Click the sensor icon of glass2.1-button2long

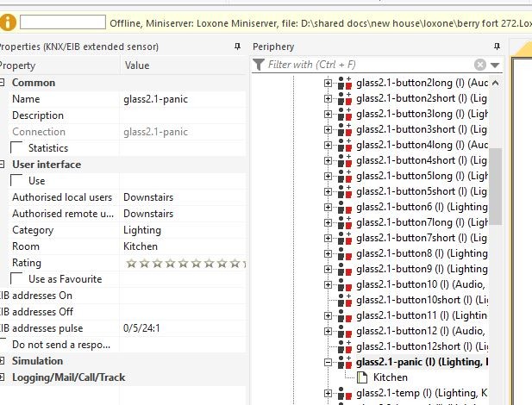tap(345, 83)
